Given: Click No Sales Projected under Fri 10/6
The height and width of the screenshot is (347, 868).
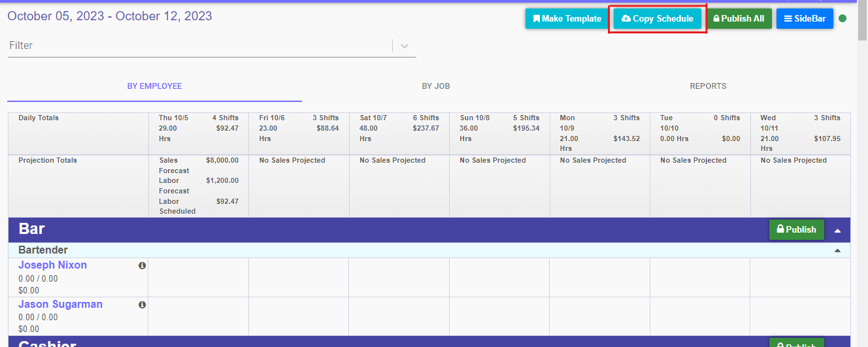Looking at the screenshot, I should click(292, 160).
